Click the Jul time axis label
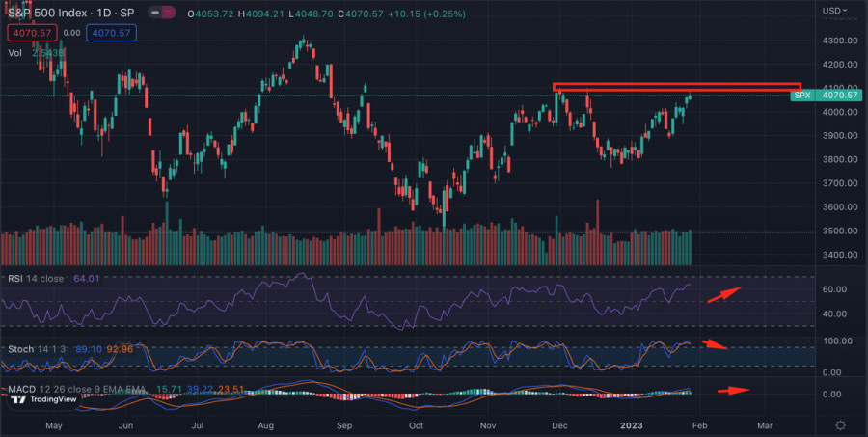Viewport: 868px width, 437px height. (x=198, y=425)
